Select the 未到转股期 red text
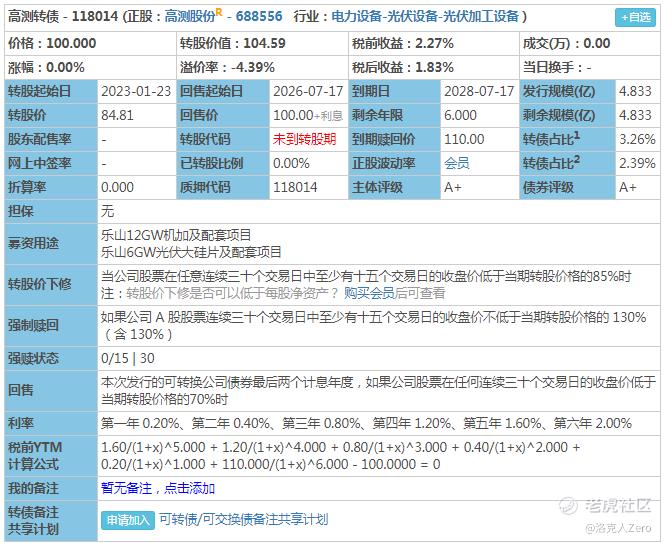The image size is (664, 543). [304, 139]
